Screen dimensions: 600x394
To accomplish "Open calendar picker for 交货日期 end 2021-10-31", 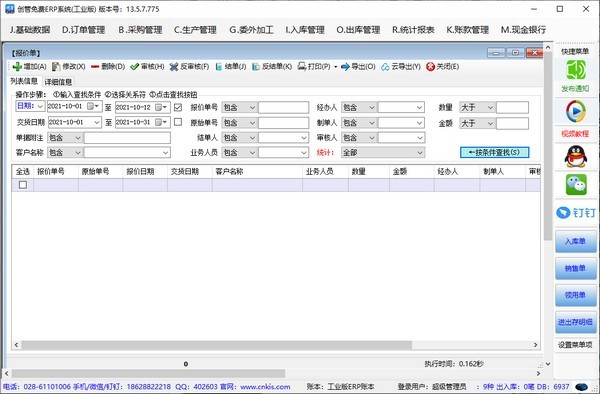I will click(161, 122).
